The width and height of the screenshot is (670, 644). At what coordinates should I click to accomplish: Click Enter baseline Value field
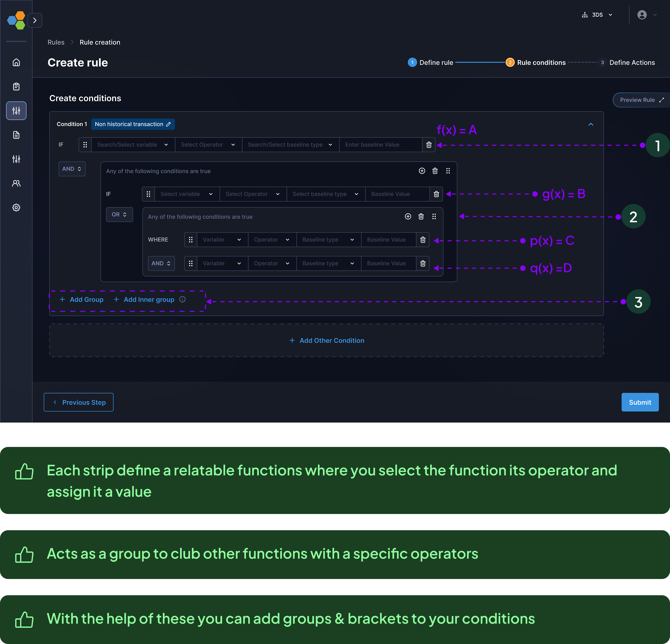(x=380, y=145)
